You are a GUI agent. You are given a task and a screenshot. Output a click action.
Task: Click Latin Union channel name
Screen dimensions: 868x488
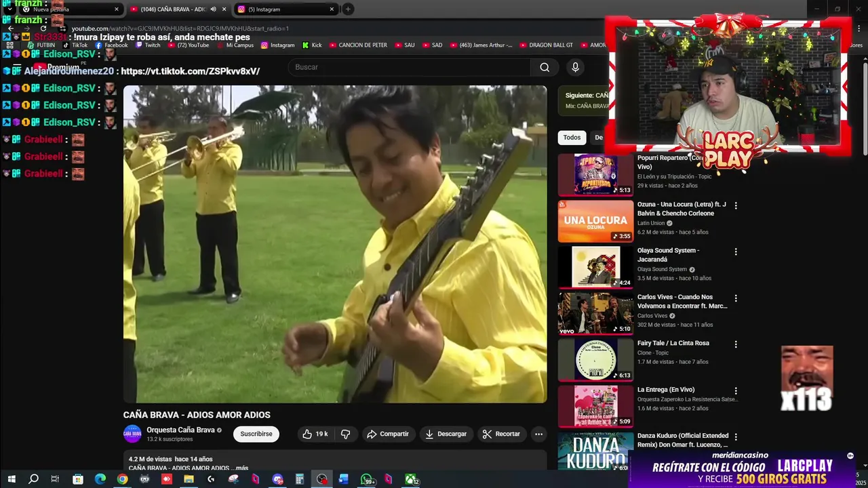pyautogui.click(x=651, y=223)
